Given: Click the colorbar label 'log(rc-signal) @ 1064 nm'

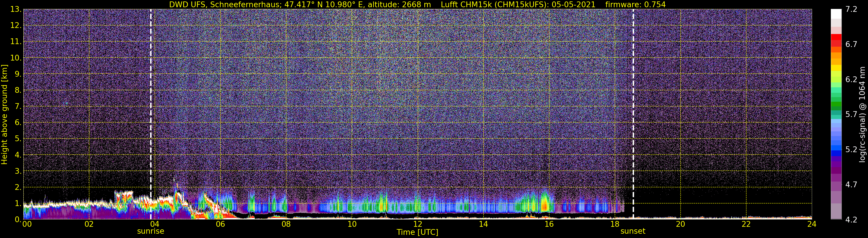Looking at the screenshot, I should click(862, 114).
